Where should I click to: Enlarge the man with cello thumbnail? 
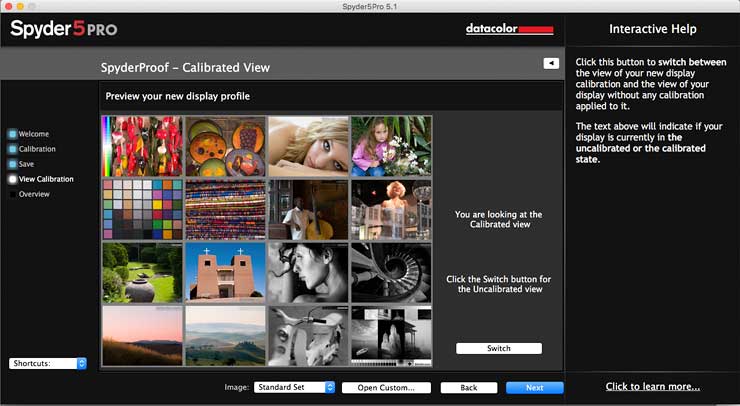[x=309, y=210]
